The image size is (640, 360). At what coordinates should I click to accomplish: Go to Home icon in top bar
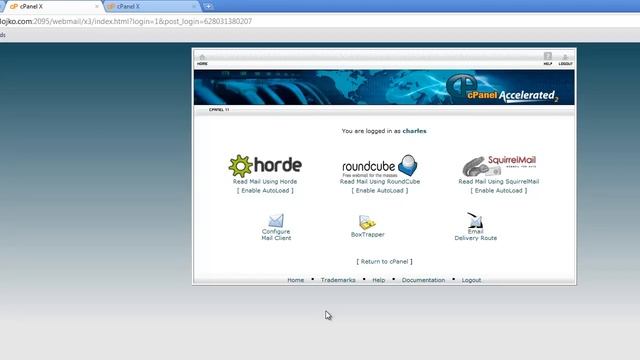[202, 60]
